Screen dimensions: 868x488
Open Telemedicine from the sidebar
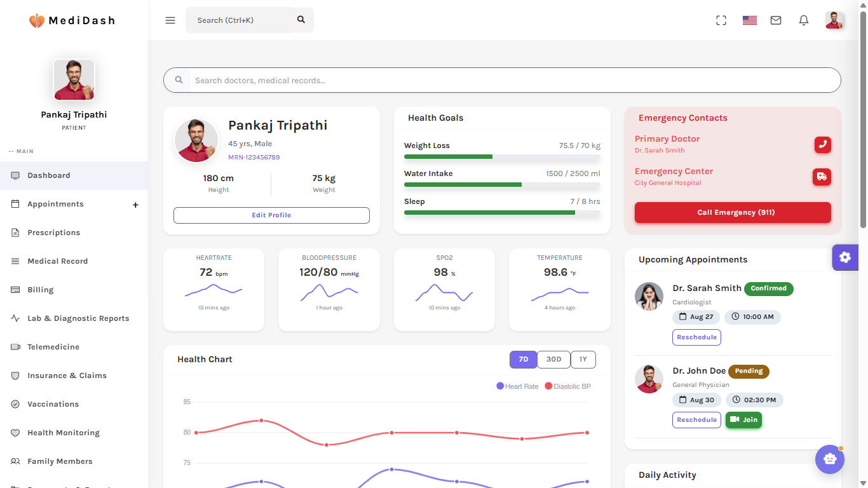[x=74, y=347]
